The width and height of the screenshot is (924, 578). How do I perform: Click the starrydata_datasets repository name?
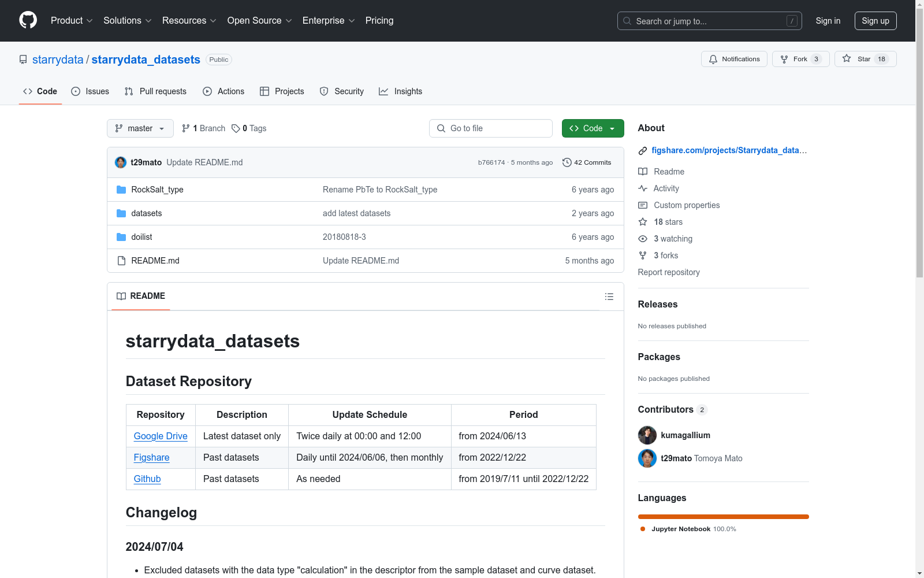click(x=146, y=60)
